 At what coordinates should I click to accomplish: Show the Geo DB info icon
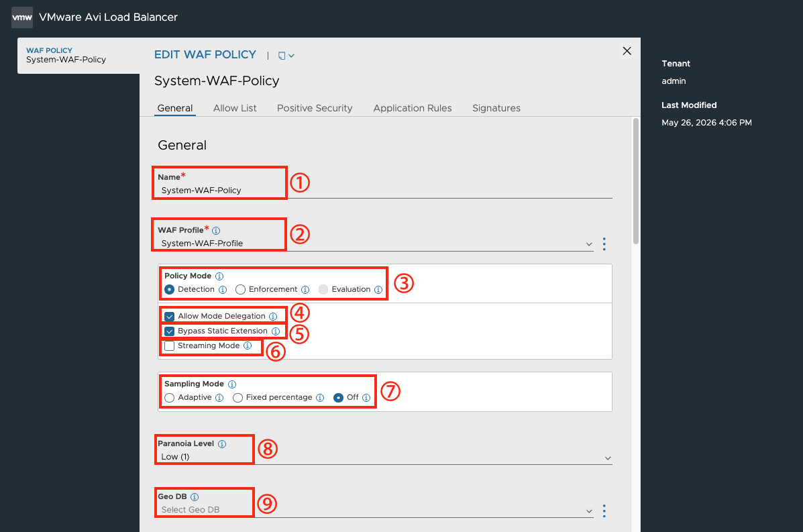click(195, 496)
